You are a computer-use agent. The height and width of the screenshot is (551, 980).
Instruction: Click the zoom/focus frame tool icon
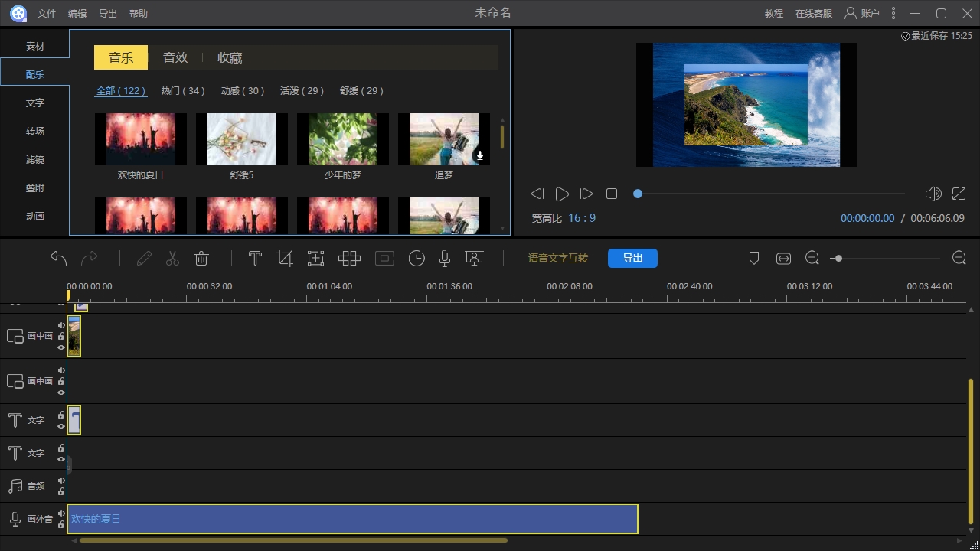tap(315, 258)
